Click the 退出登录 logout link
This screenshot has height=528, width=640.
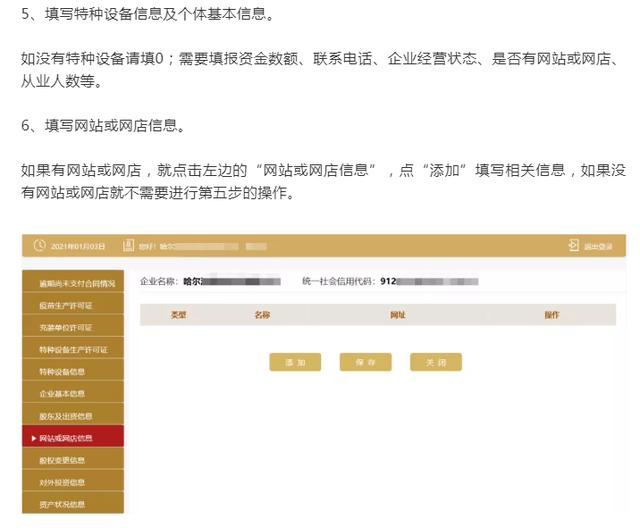[x=598, y=246]
